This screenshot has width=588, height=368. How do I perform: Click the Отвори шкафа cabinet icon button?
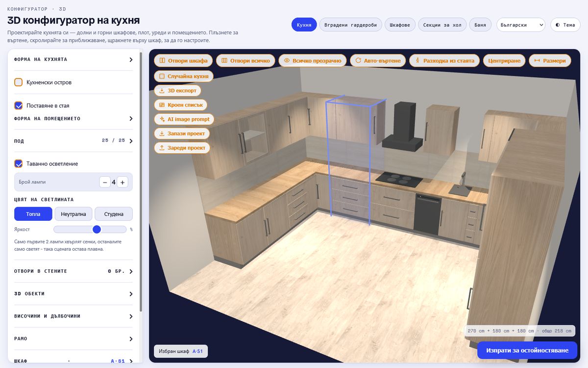(162, 61)
